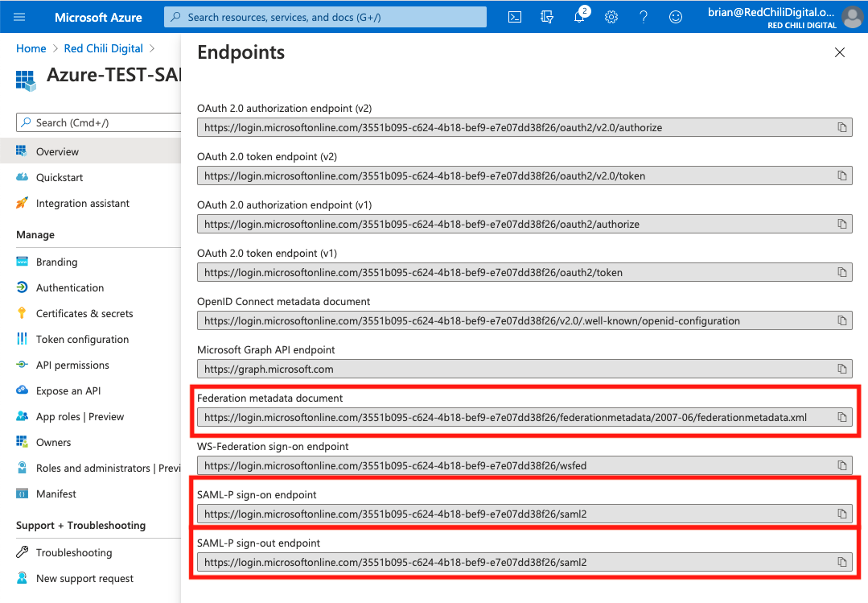
Task: Select the WS-Federation sign-on URL field
Action: coord(525,465)
